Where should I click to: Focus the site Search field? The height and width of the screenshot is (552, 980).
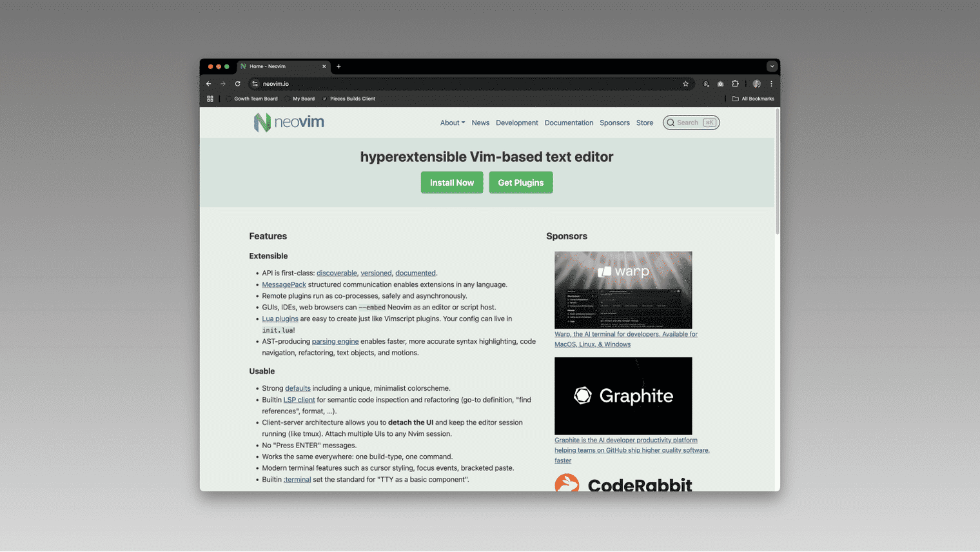tap(691, 123)
